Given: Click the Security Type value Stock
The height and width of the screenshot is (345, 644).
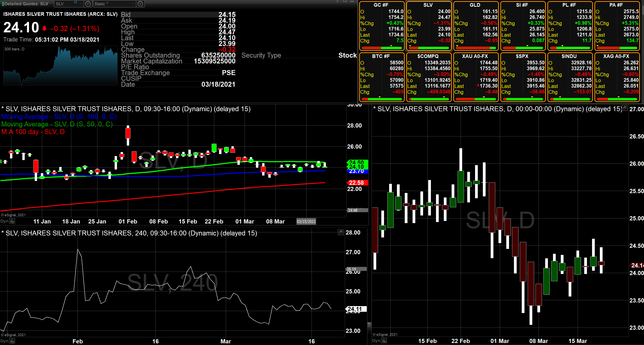Looking at the screenshot, I should [348, 55].
